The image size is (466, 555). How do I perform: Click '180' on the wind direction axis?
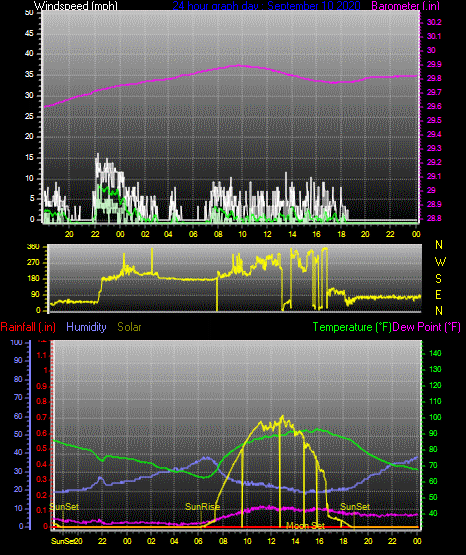point(33,279)
